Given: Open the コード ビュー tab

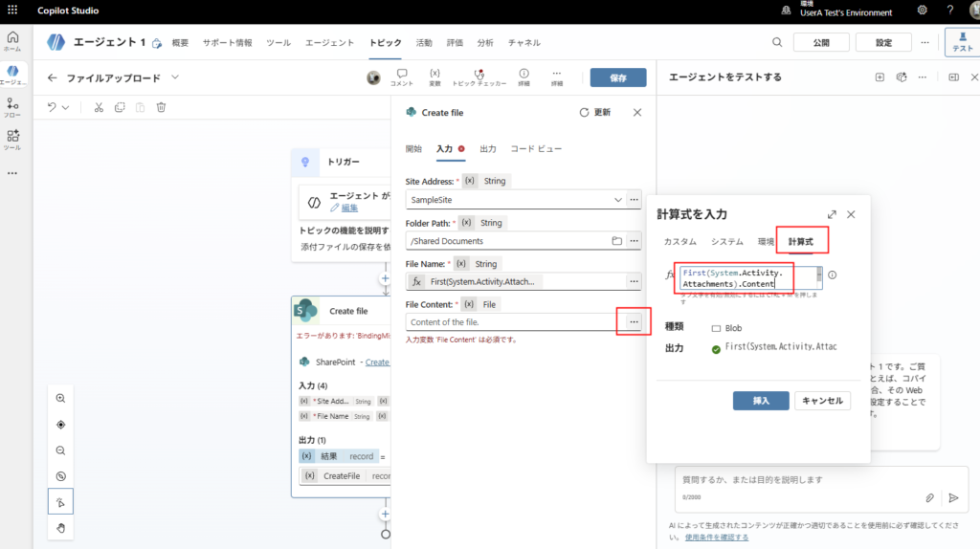Looking at the screenshot, I should pyautogui.click(x=536, y=148).
